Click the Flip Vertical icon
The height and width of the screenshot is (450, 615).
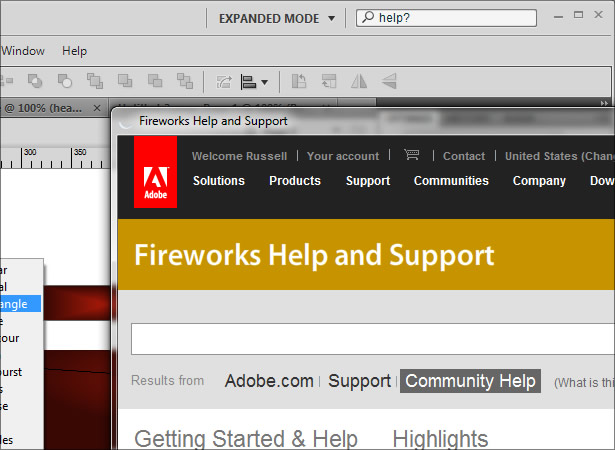389,81
